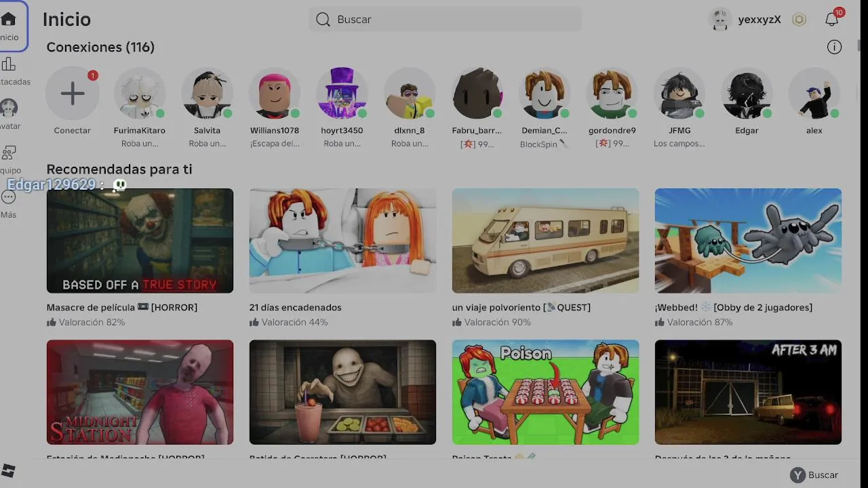Click the Masacre de película [HORROR] title
The width and height of the screenshot is (868, 488).
[x=122, y=308]
